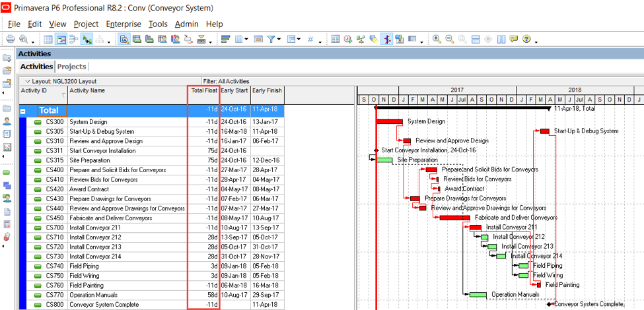644x310 pixels.
Task: Sort by the Activity ID column header
Action: coord(43,95)
